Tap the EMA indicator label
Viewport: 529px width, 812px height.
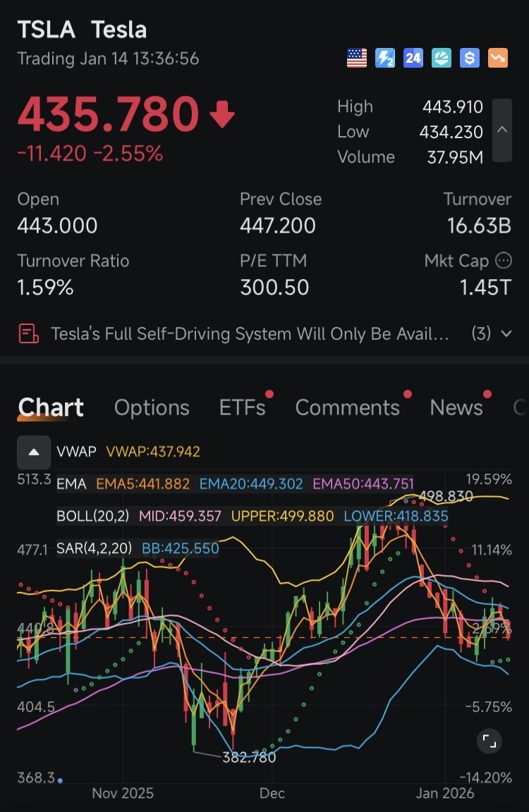pos(71,484)
